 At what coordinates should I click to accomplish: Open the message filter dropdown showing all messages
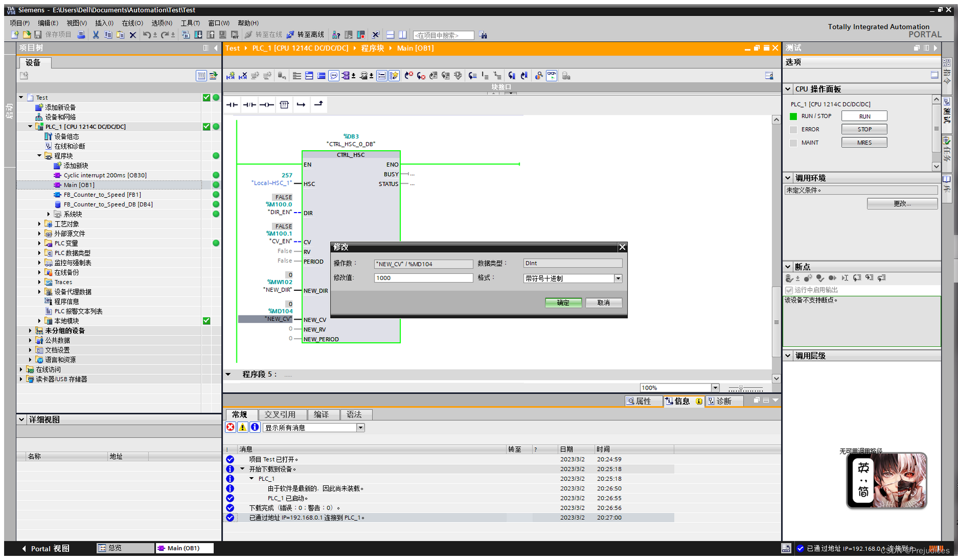[361, 428]
